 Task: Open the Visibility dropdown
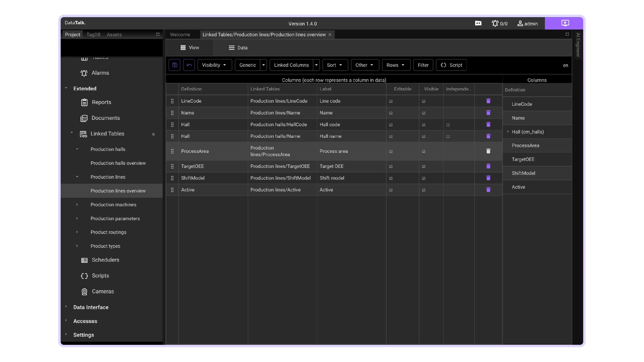pos(215,65)
